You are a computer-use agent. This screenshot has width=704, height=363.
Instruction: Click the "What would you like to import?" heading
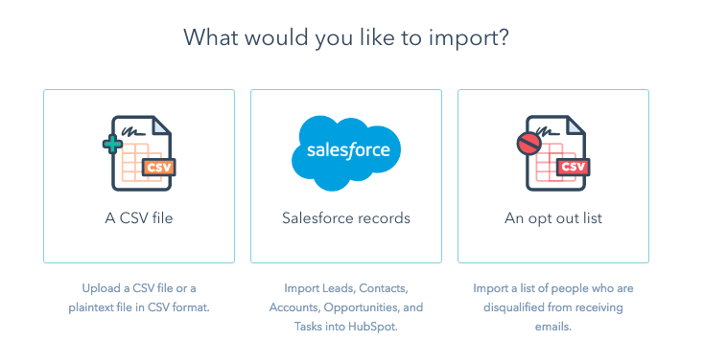click(x=346, y=38)
